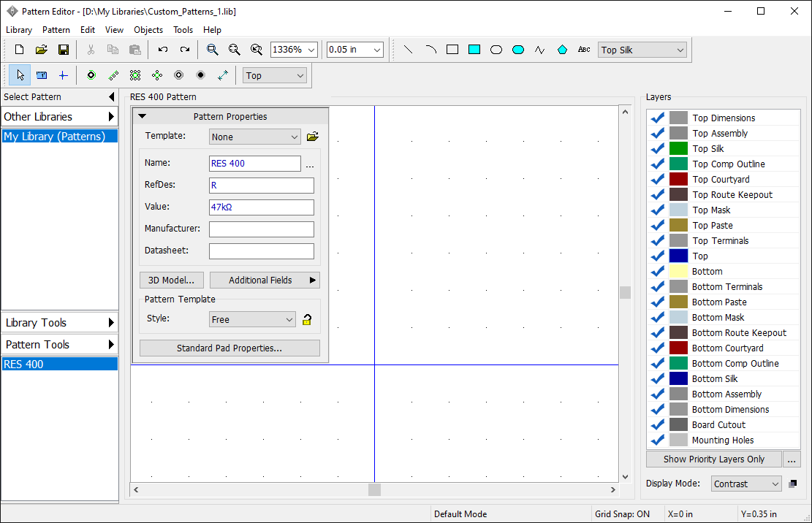Select the Place Origin plus tool
The width and height of the screenshot is (812, 523).
(63, 75)
